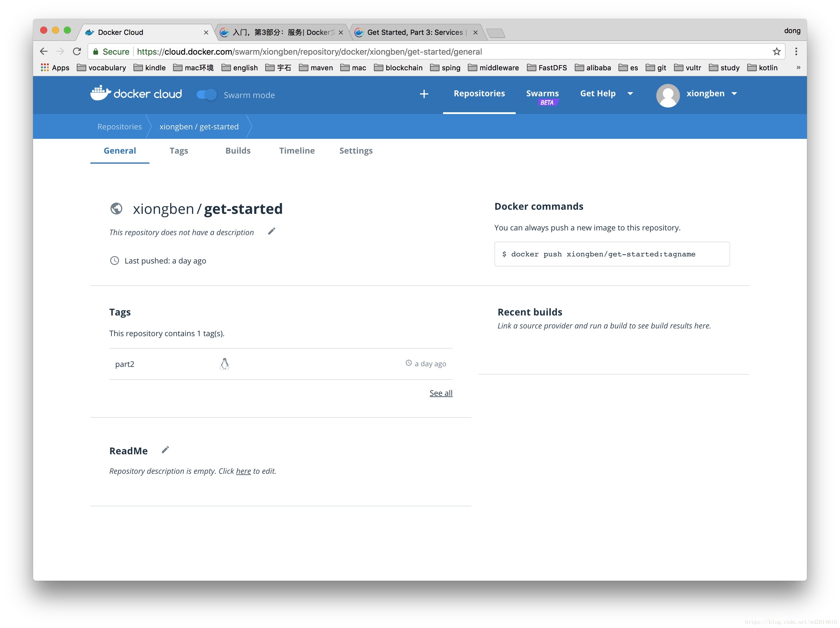The image size is (840, 628).
Task: Click the docker push command box
Action: click(x=612, y=254)
